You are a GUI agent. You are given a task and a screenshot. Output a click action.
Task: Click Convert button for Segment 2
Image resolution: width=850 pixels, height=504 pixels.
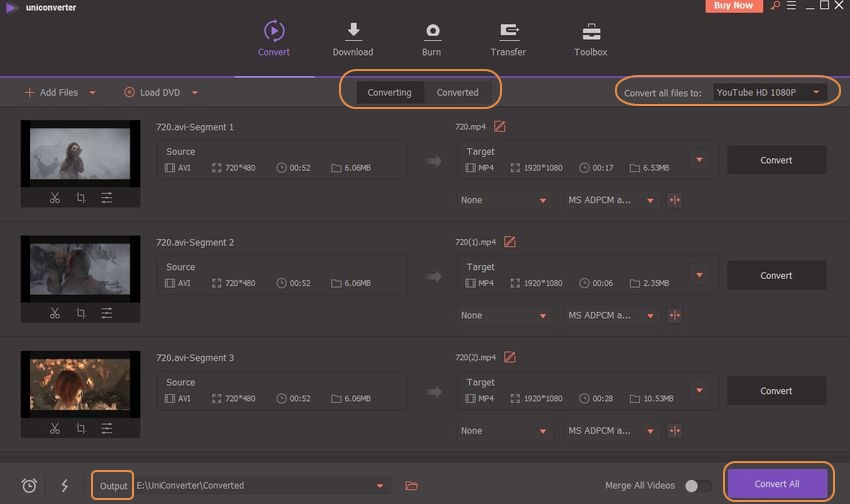(x=776, y=276)
